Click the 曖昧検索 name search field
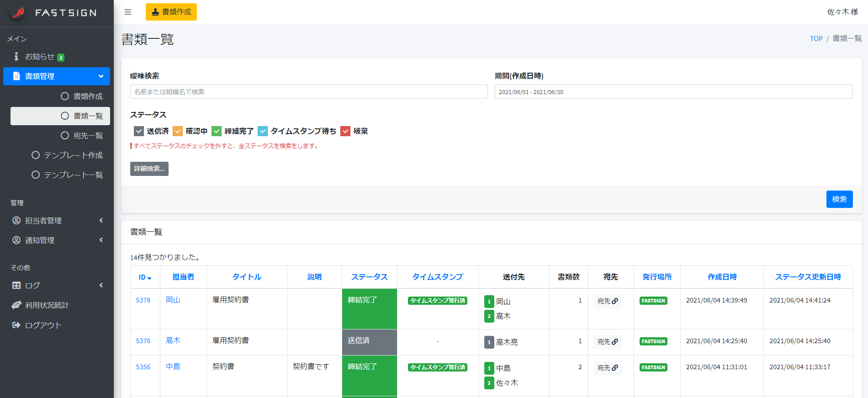868x398 pixels. pos(309,92)
